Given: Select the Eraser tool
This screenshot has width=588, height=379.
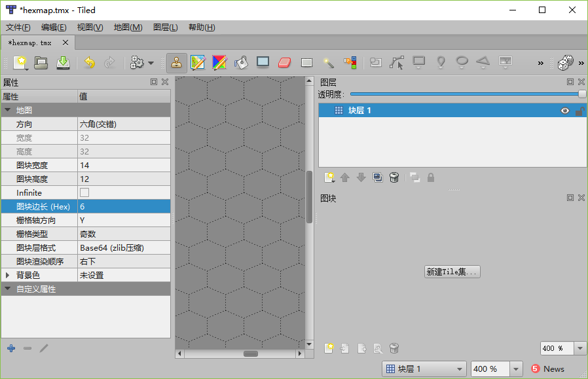Looking at the screenshot, I should click(285, 63).
